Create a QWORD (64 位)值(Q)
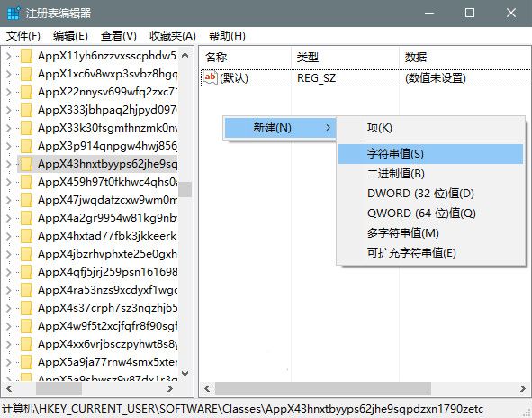This screenshot has width=532, height=418. pos(430,214)
